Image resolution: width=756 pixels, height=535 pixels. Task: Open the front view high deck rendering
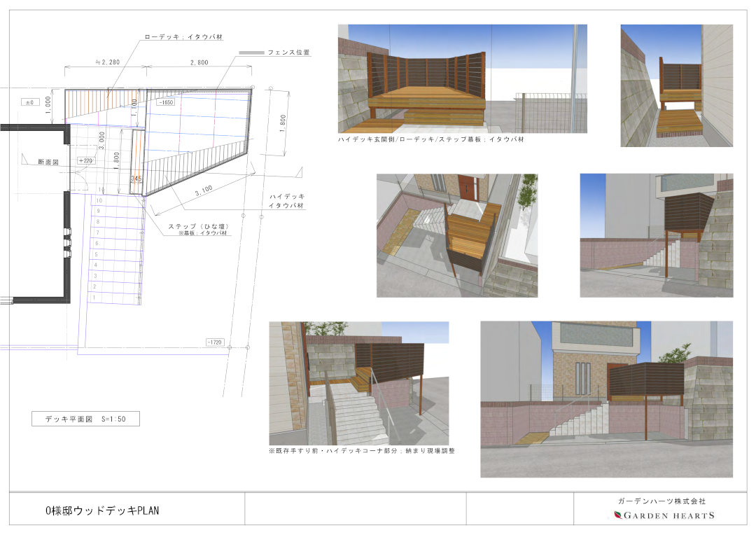463,78
